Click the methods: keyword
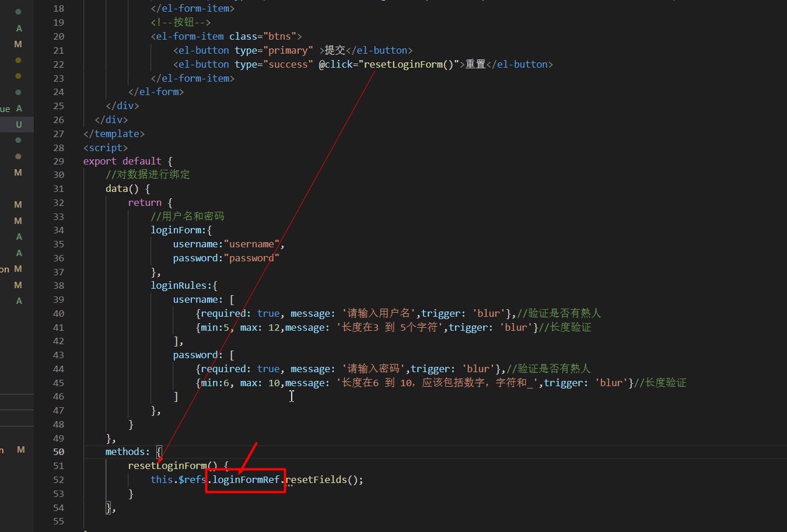The image size is (787, 532). 127,452
